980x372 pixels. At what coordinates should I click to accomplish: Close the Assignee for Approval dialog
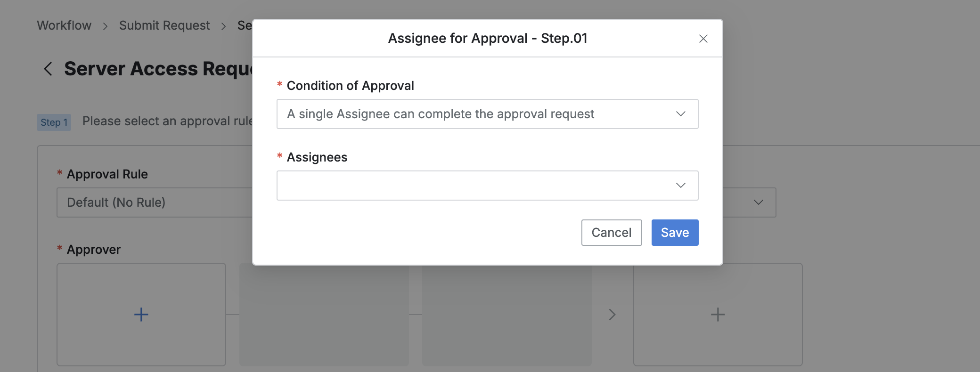click(x=703, y=39)
